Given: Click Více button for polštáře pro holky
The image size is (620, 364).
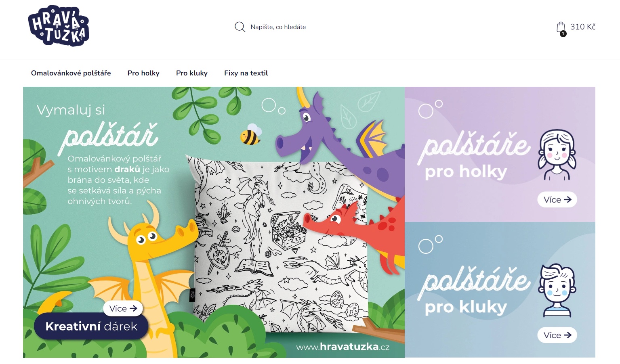Looking at the screenshot, I should coord(557,200).
